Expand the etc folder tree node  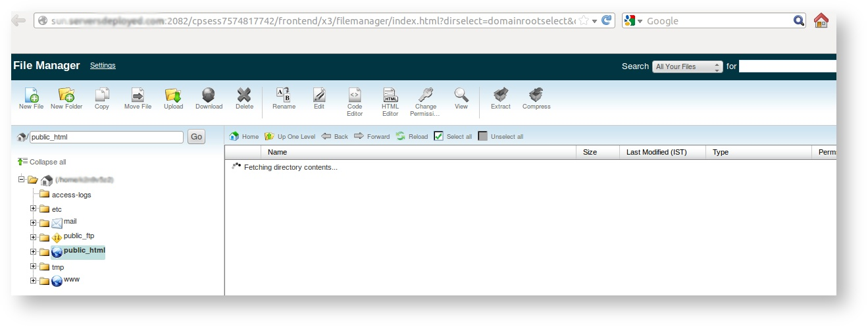pyautogui.click(x=34, y=209)
